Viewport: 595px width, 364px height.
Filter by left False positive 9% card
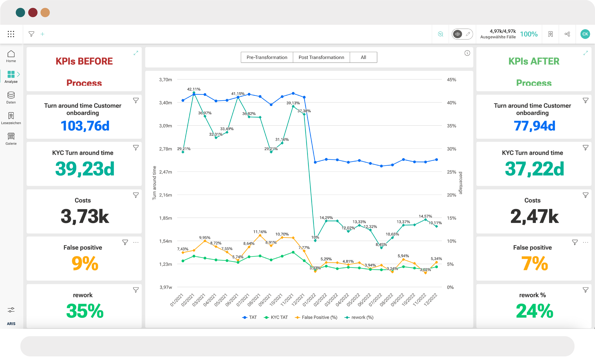[125, 242]
